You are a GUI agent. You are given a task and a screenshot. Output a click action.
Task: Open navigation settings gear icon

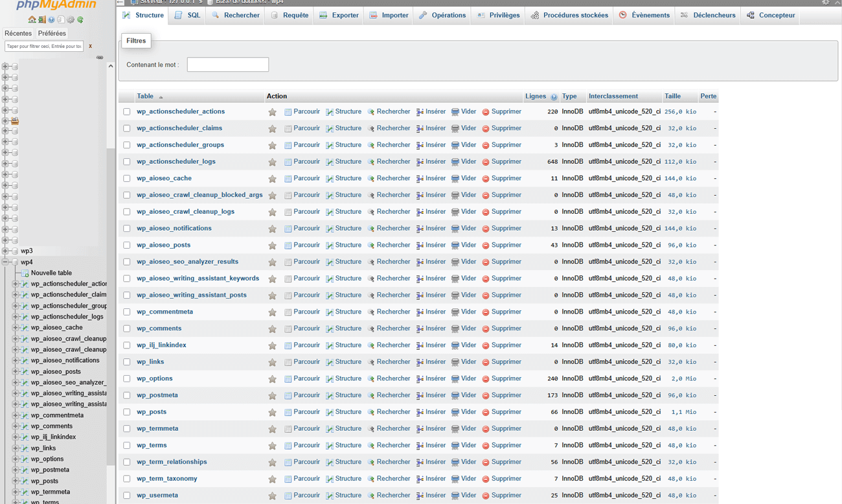(x=71, y=20)
